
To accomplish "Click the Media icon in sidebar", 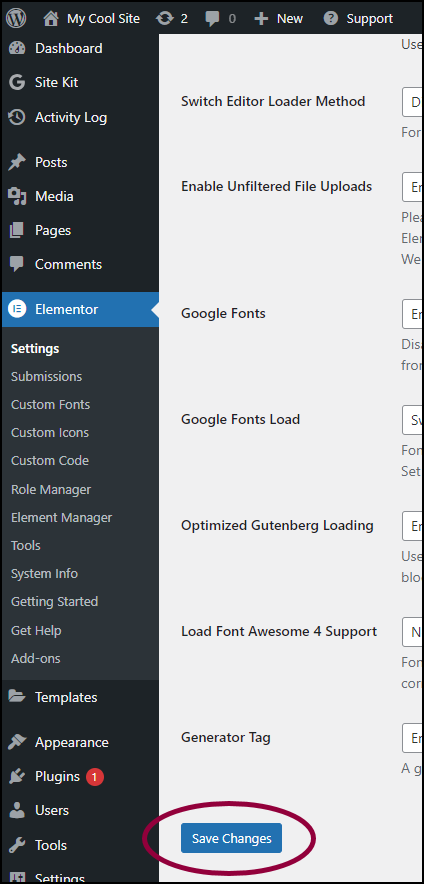I will click(17, 196).
